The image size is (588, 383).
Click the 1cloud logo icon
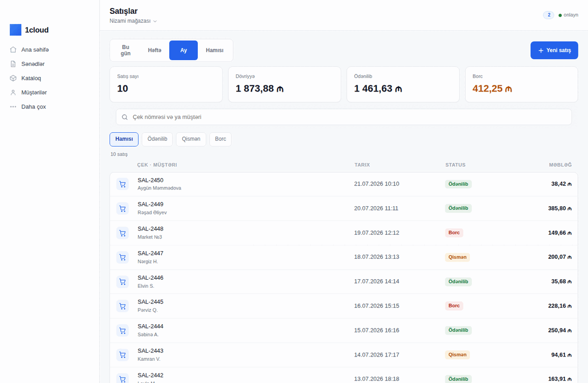(x=16, y=30)
